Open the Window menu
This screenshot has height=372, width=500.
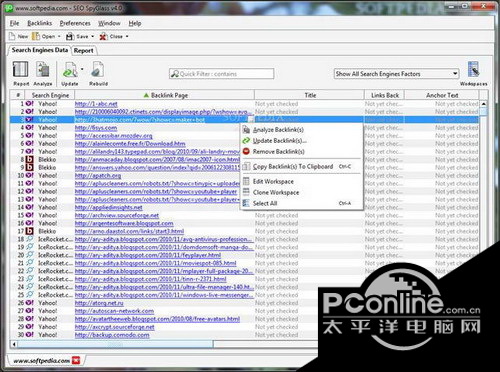tap(109, 23)
